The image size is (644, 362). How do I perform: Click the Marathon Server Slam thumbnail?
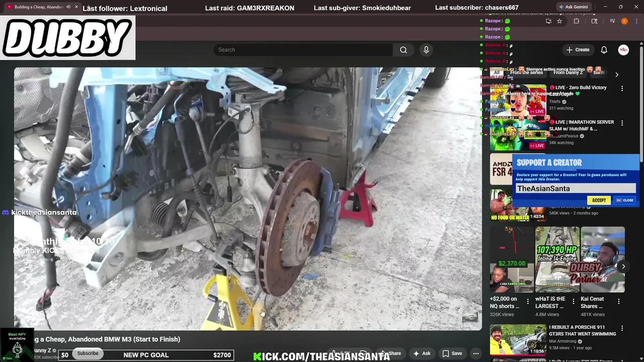tap(518, 135)
